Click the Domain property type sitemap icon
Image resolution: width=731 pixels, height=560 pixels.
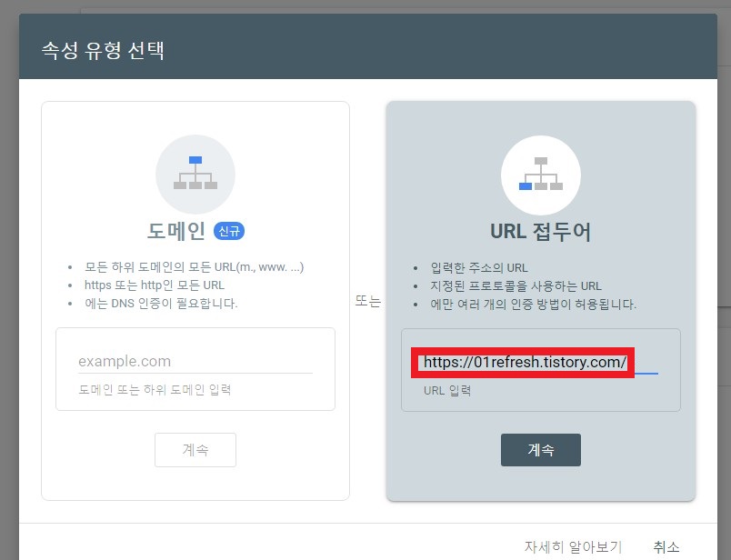click(195, 174)
